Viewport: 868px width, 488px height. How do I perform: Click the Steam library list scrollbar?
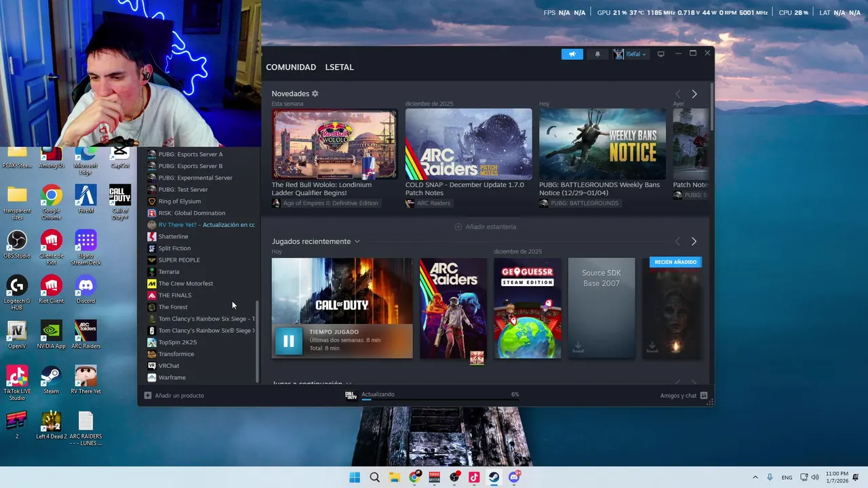(257, 342)
